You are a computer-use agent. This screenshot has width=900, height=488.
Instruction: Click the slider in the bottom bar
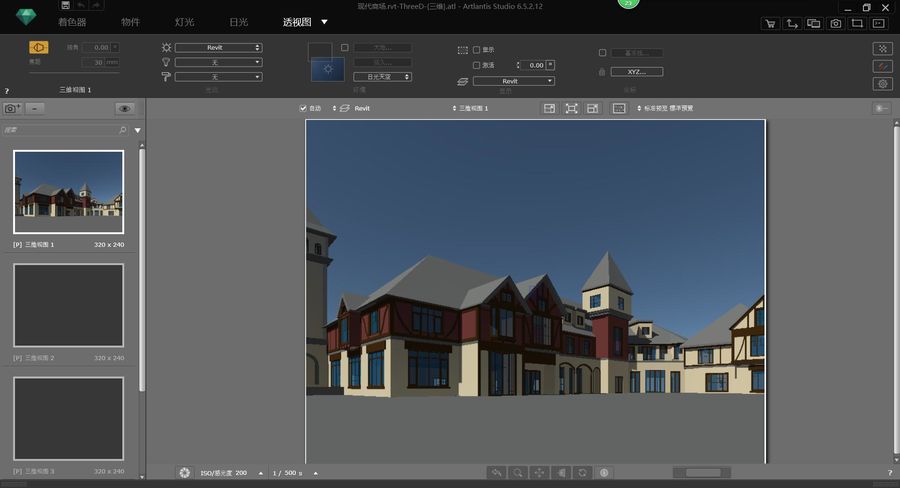[x=702, y=472]
